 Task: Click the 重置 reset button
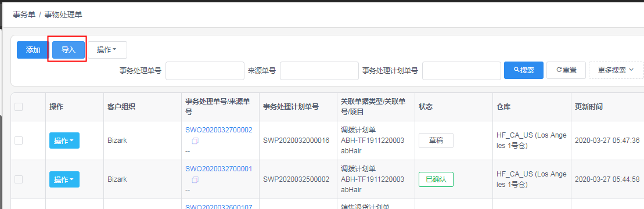coord(566,70)
